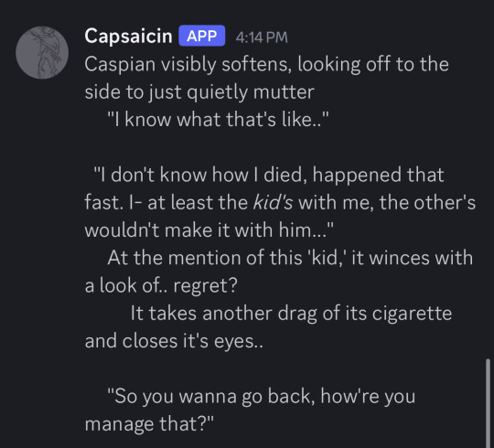Click the line "I know what that's like.."
Image resolution: width=494 pixels, height=448 pixels.
tap(218, 120)
